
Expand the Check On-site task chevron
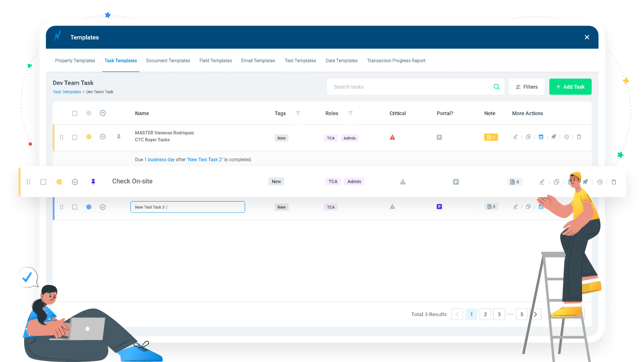[x=75, y=181]
